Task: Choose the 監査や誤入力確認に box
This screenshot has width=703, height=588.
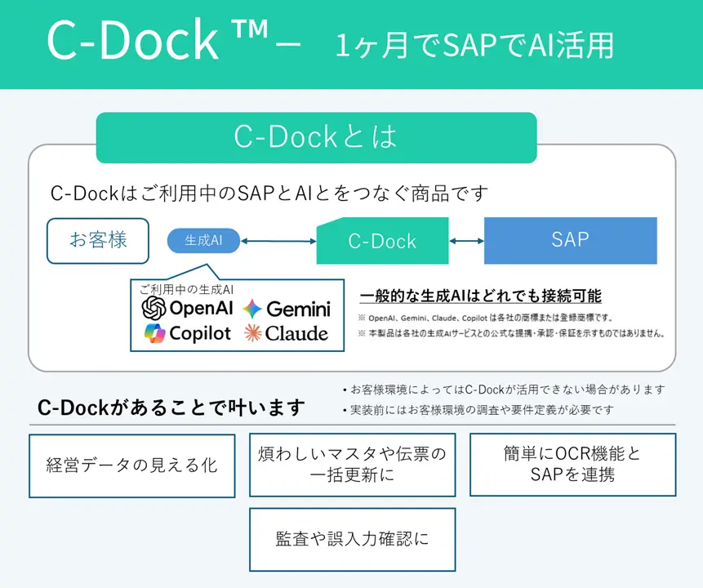Action: coord(352,539)
